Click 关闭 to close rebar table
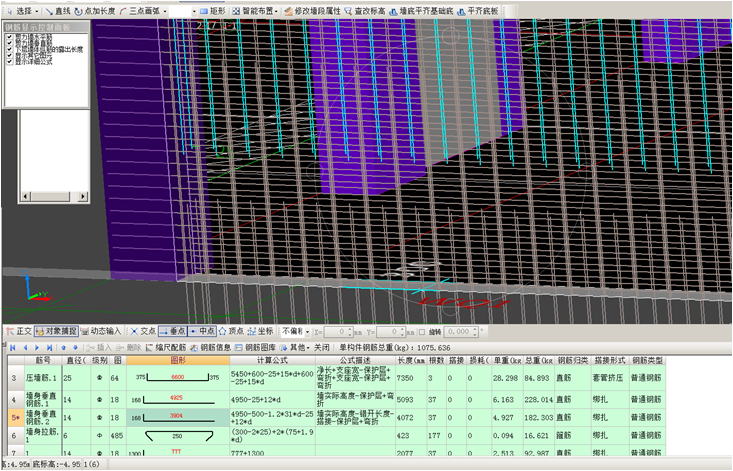The height and width of the screenshot is (471, 733). coord(322,348)
